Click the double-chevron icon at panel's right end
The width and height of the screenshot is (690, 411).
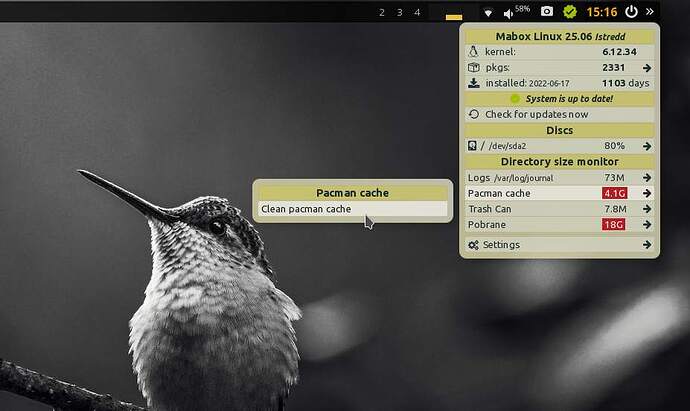pyautogui.click(x=650, y=12)
